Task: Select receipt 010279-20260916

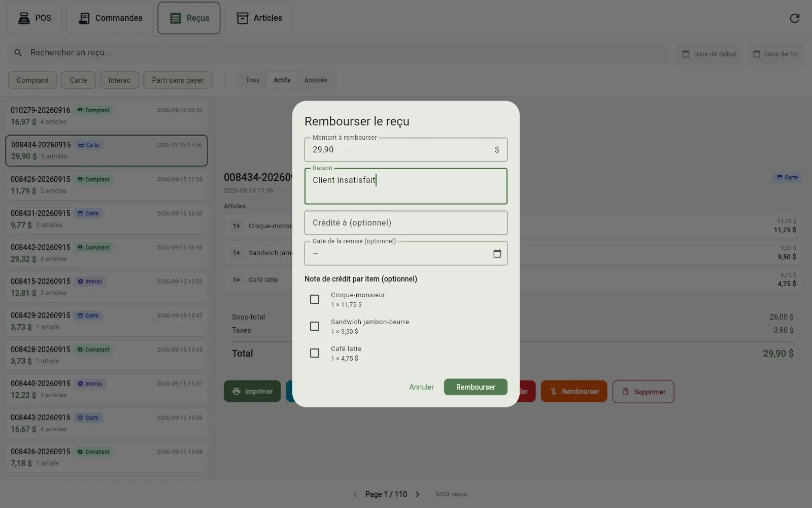Action: coord(107,116)
